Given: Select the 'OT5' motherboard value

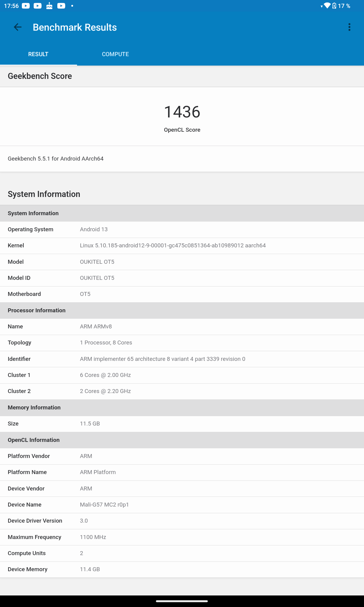Looking at the screenshot, I should point(85,294).
